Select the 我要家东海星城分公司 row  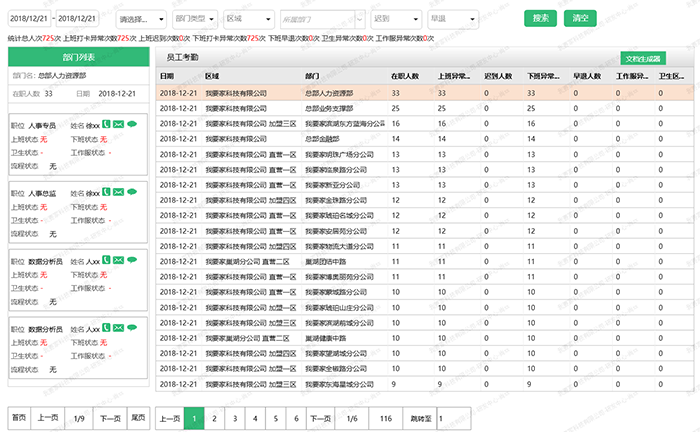click(425, 384)
